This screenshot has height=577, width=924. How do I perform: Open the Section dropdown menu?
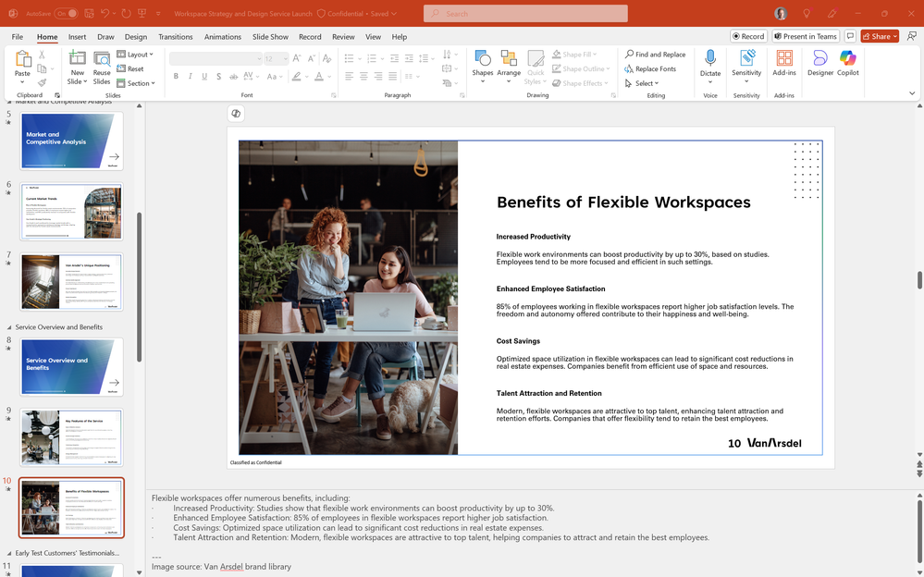click(x=136, y=83)
